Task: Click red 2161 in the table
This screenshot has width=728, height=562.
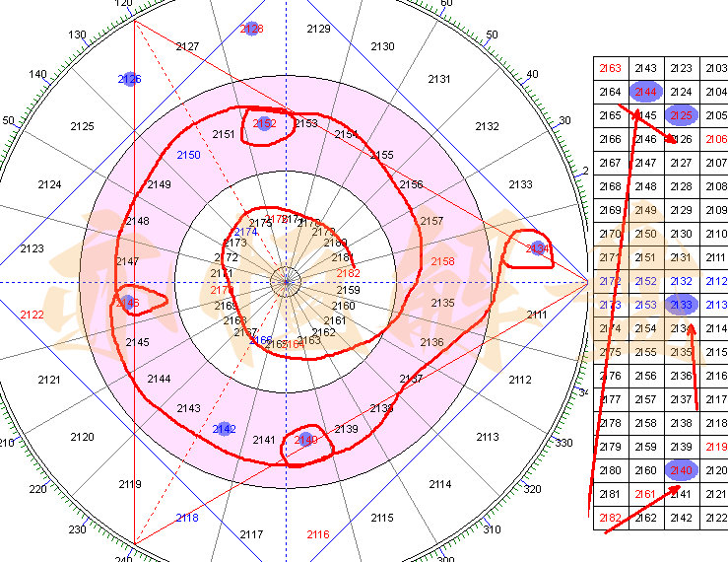Action: [645, 494]
